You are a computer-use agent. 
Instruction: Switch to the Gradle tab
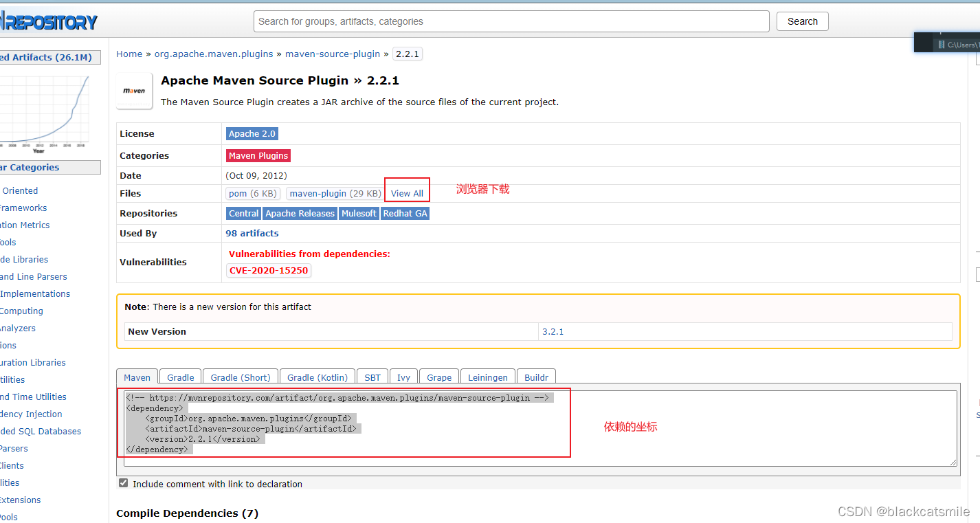tap(181, 377)
